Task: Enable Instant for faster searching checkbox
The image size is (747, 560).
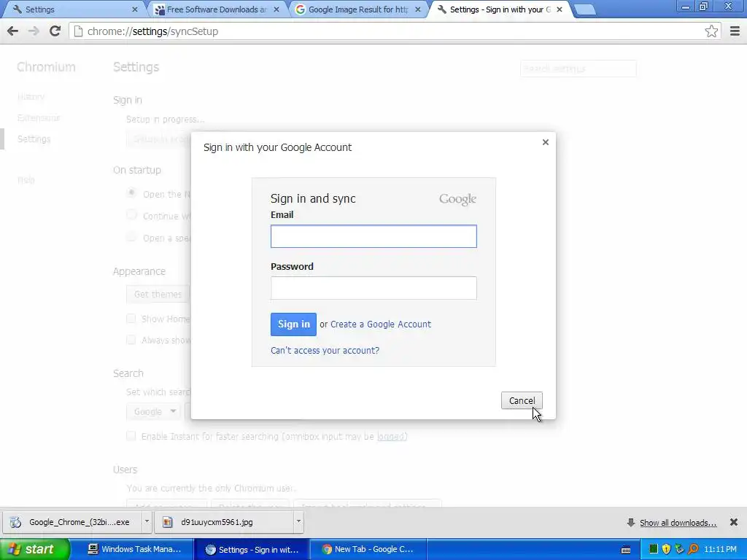Action: pos(131,436)
